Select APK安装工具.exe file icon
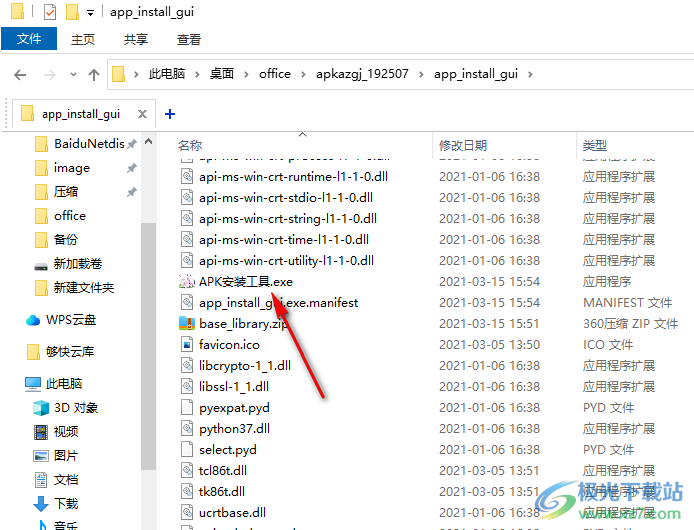 coord(187,282)
